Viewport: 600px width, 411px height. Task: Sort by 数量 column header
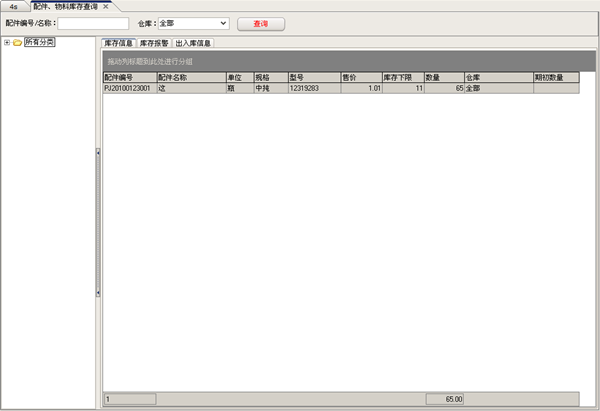point(443,77)
